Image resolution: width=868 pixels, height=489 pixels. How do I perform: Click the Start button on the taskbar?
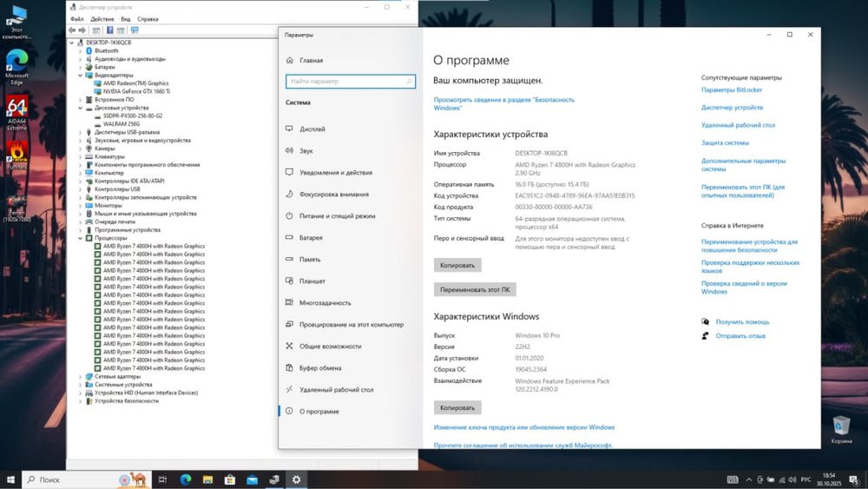10,479
